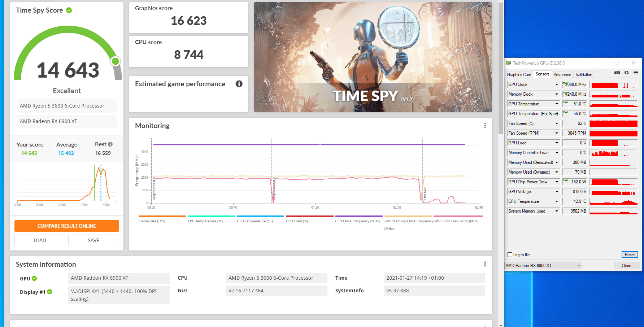Expand the Memory Controller Load dropdown
Screen dimensions: 644x327
click(557, 153)
